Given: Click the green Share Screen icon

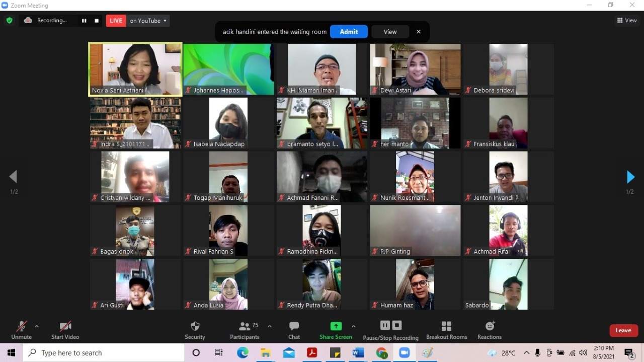Looking at the screenshot, I should [x=336, y=326].
